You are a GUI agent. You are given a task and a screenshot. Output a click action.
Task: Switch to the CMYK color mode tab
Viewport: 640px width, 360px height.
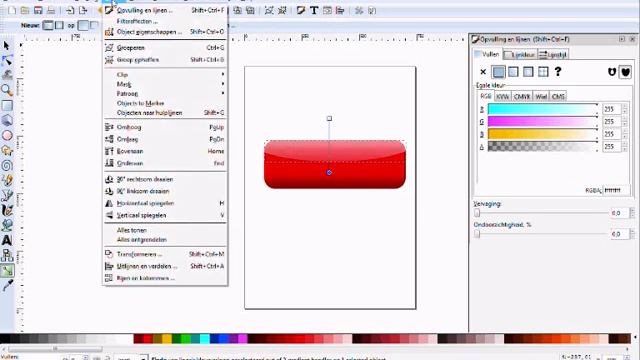pyautogui.click(x=522, y=96)
